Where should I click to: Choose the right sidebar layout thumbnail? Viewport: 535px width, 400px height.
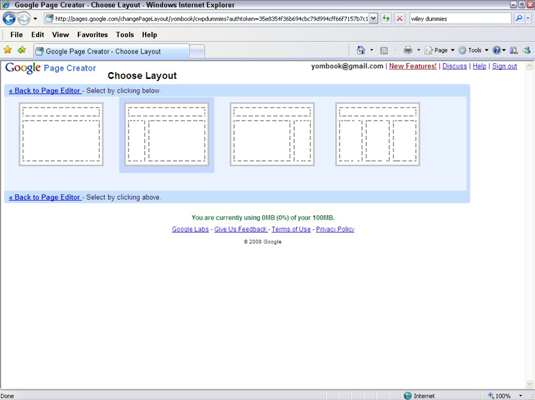click(272, 134)
